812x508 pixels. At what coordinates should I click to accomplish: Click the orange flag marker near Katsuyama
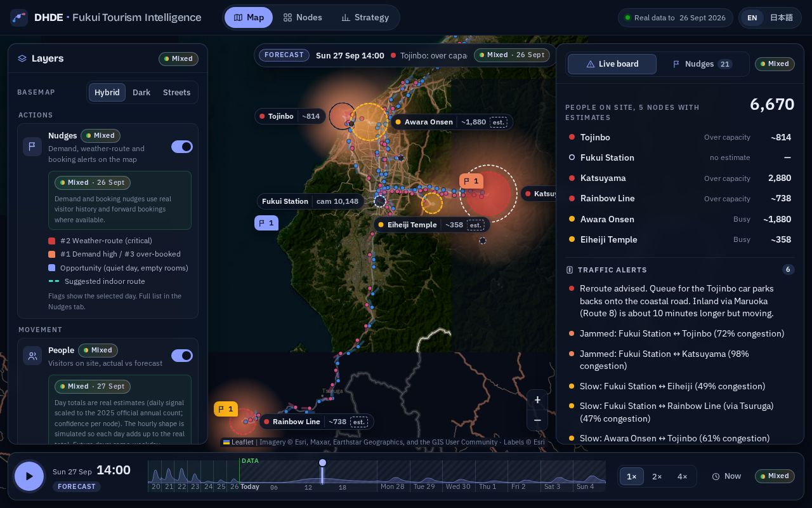(x=471, y=181)
